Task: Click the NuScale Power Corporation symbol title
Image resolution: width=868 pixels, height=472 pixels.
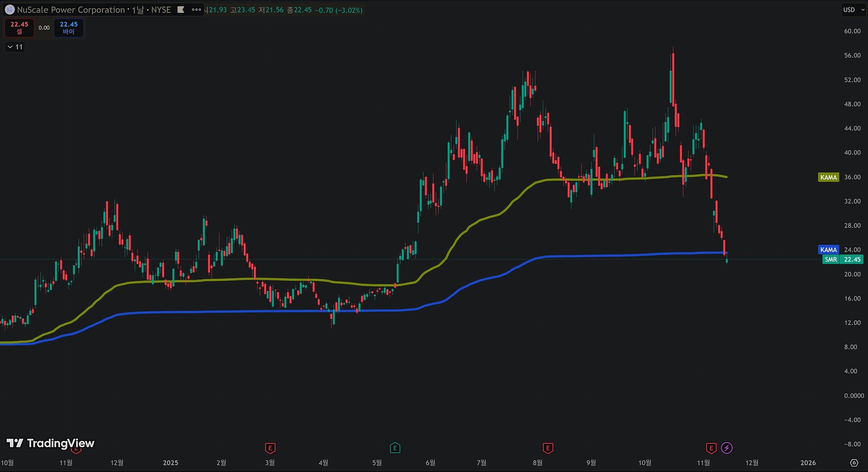Action: 71,9
